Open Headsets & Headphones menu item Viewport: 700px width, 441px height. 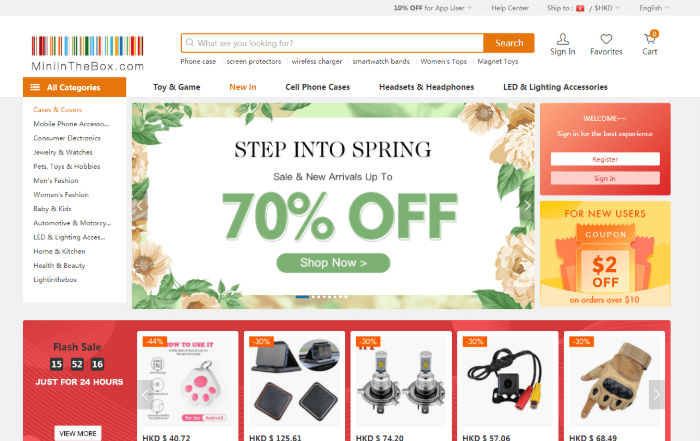point(426,87)
